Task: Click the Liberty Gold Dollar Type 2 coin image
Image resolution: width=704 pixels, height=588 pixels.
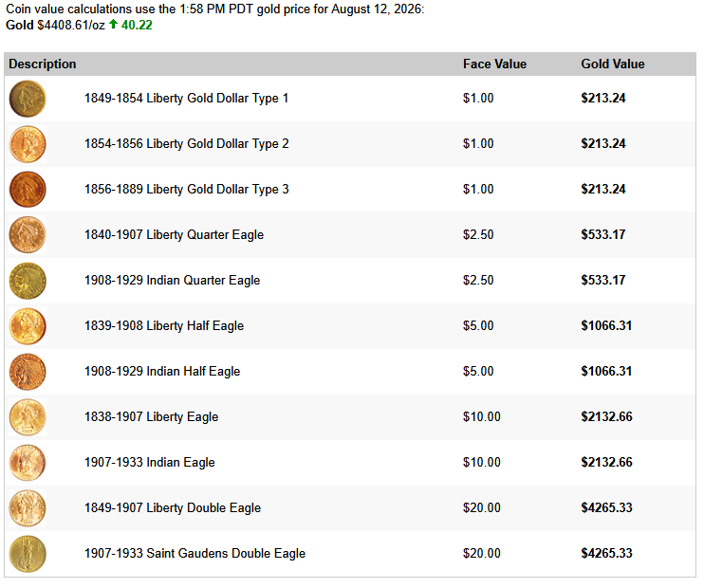Action: 28,144
